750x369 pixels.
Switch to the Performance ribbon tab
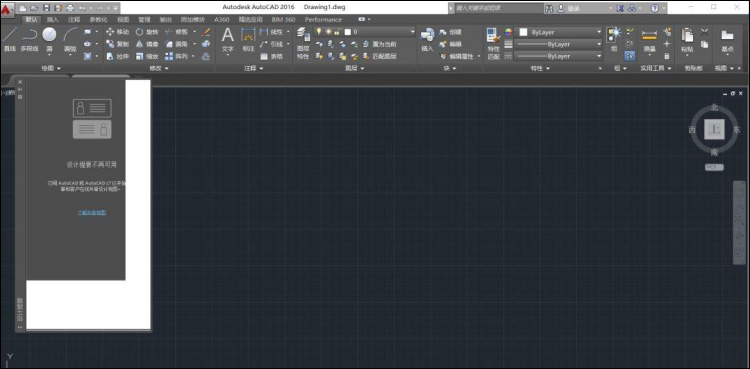point(323,20)
